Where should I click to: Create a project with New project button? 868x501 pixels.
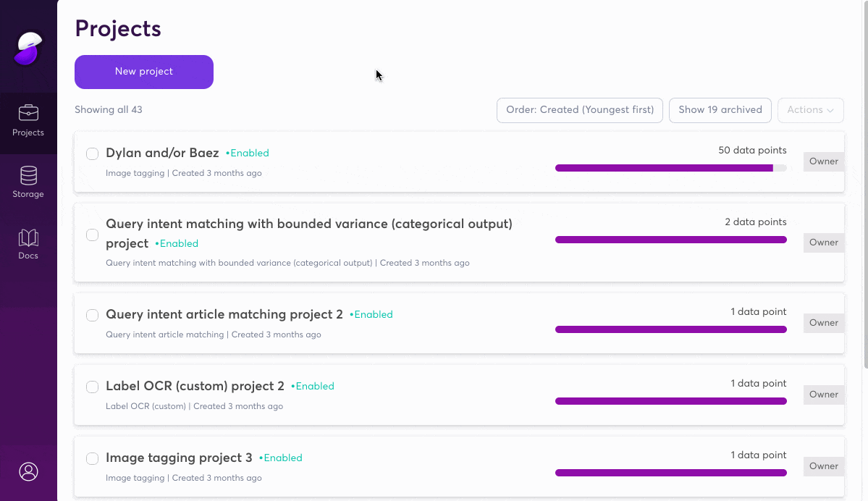click(x=144, y=72)
